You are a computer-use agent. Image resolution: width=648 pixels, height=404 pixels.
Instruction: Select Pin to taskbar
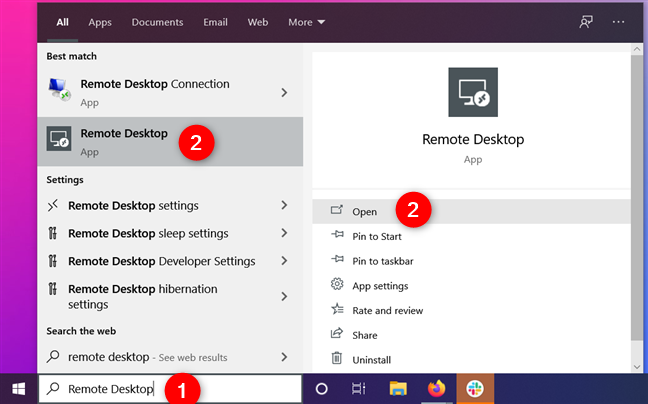tap(472, 261)
